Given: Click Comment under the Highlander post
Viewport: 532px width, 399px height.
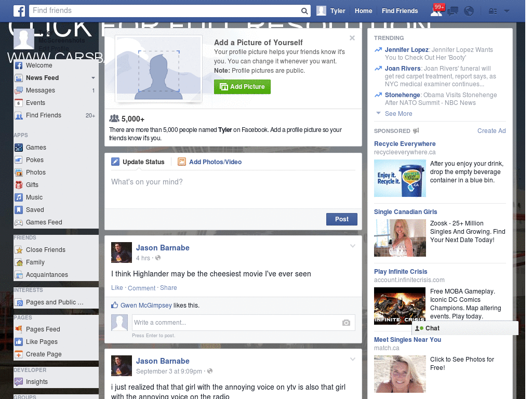Looking at the screenshot, I should pyautogui.click(x=141, y=288).
